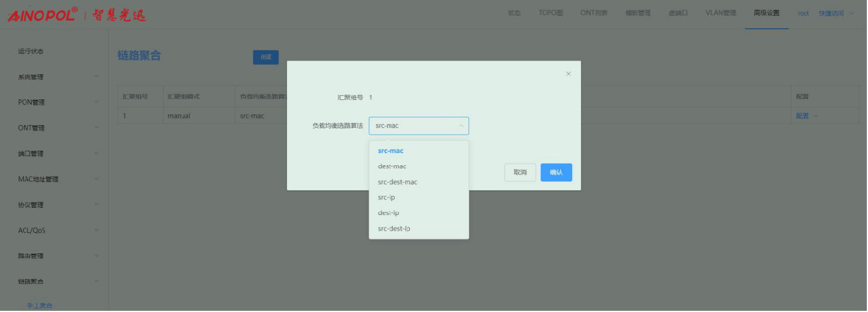Collapse the 链路聚合 sidebar section
868x312 pixels.
57,281
